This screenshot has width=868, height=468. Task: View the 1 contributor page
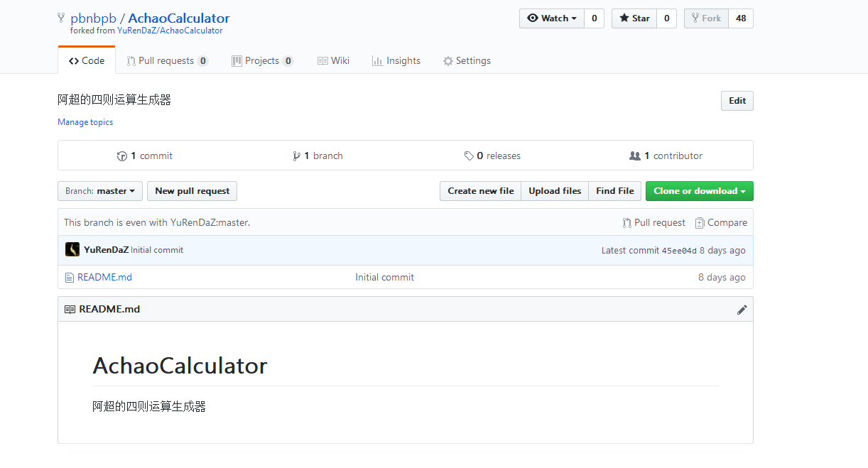pyautogui.click(x=666, y=156)
